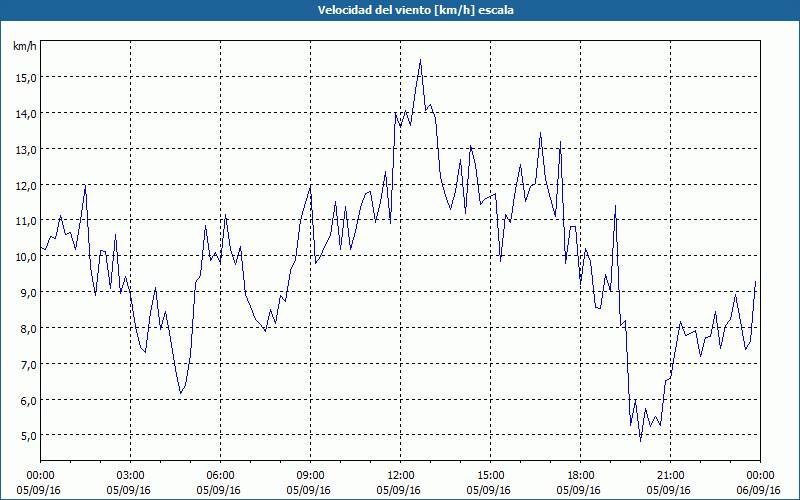Select the 7,0 y-axis value label
This screenshot has height=500, width=800.
click(x=28, y=365)
